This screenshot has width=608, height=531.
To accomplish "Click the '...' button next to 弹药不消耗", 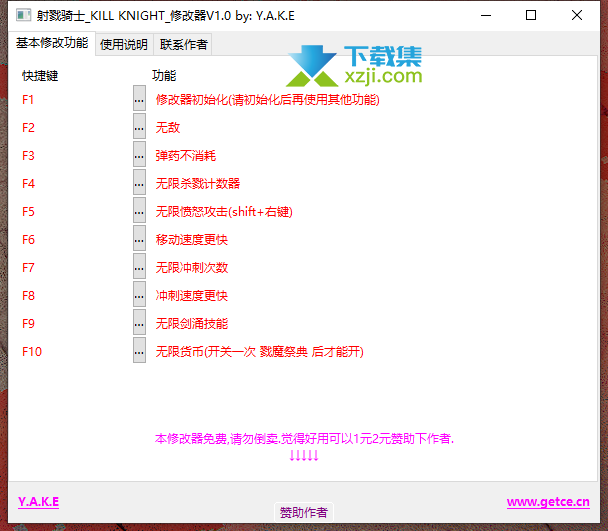I will coord(139,154).
